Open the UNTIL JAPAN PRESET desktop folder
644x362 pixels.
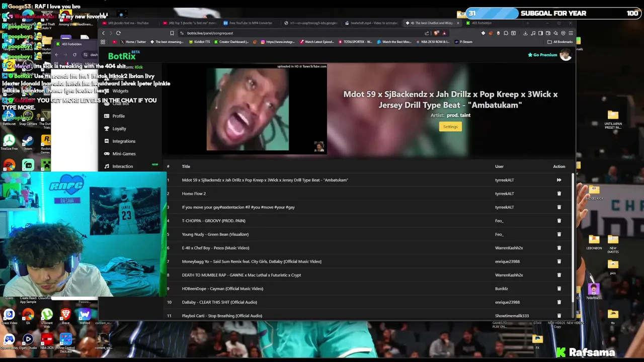point(613,120)
